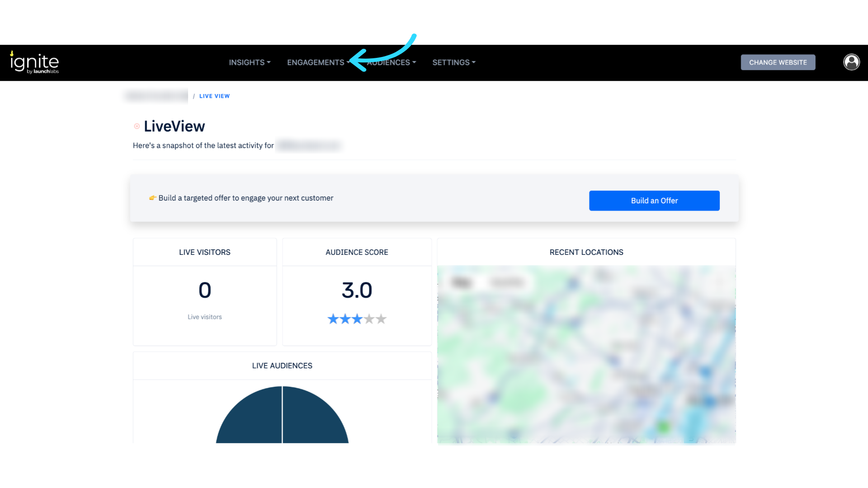Click the third blue rating star
Screen dimensions: 868x488
click(x=357, y=319)
